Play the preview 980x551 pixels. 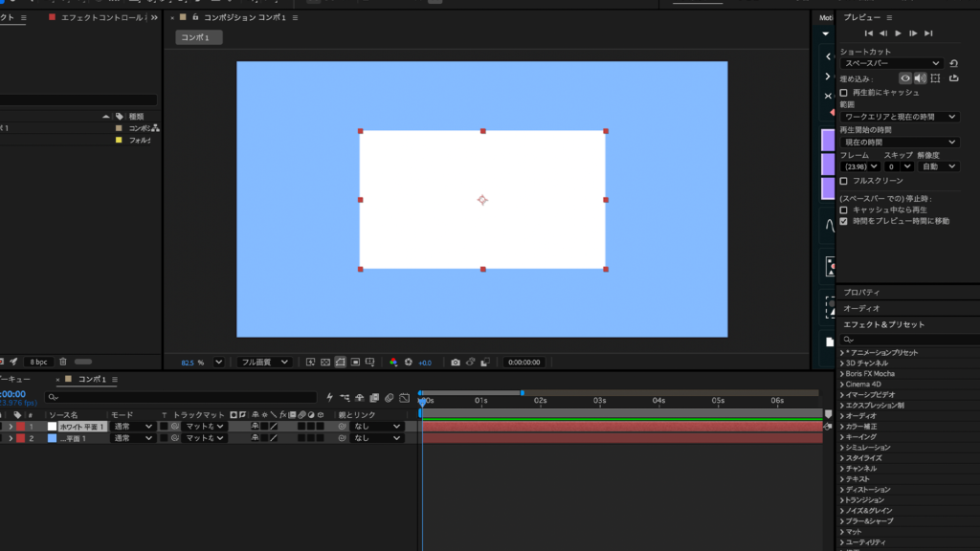(898, 33)
